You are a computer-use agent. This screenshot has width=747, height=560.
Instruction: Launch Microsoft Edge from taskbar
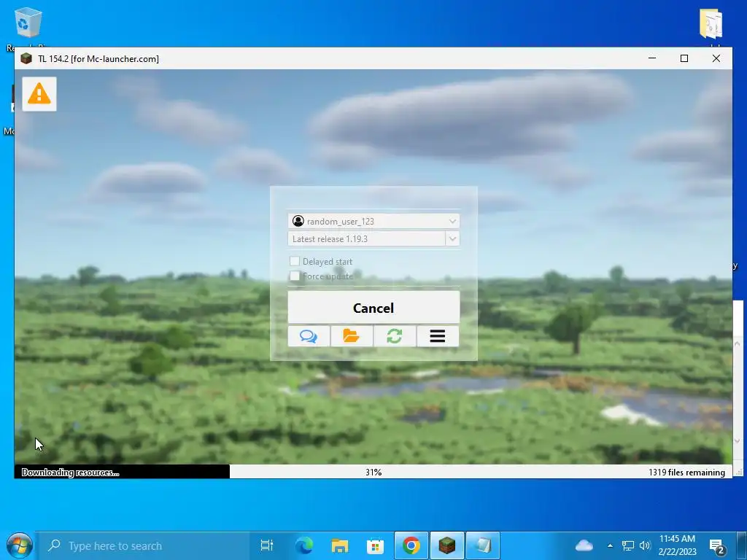tap(303, 545)
